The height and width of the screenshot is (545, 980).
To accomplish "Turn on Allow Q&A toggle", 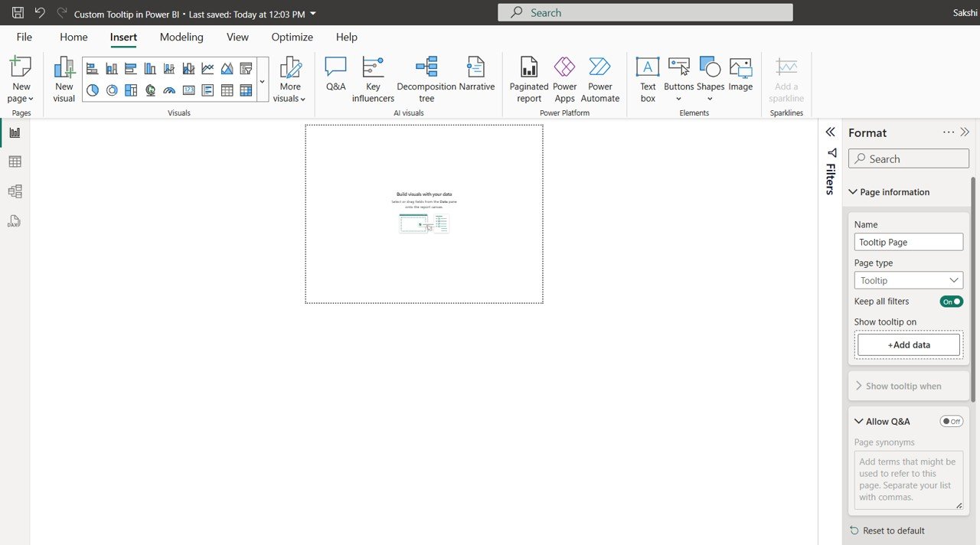I will pyautogui.click(x=951, y=422).
